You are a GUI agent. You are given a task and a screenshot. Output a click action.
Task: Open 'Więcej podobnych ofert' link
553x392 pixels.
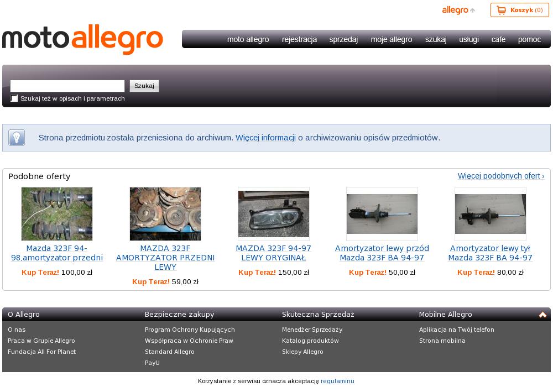point(501,176)
